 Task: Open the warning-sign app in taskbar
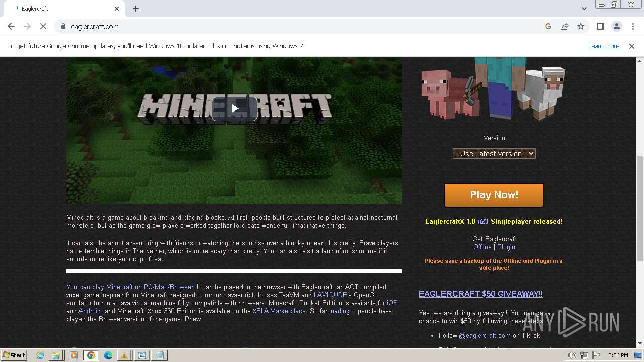point(124,355)
